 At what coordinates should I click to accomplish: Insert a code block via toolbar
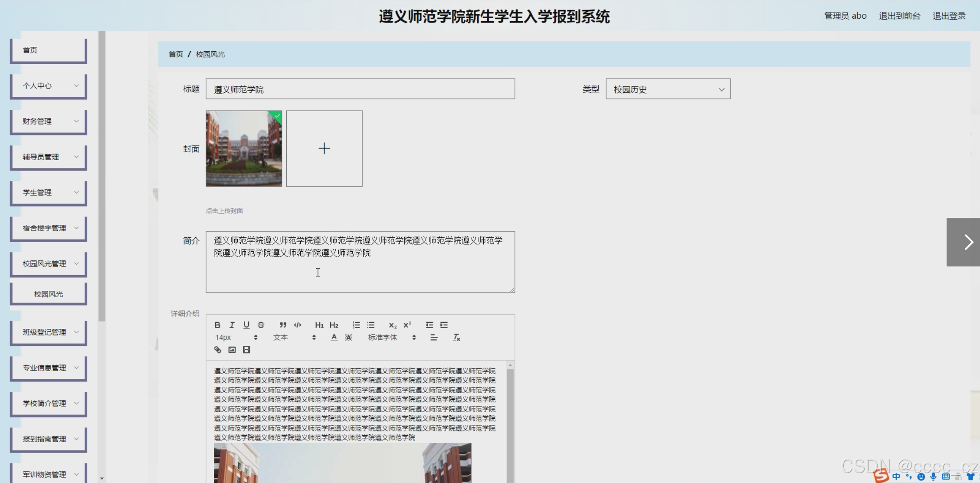pyautogui.click(x=298, y=325)
